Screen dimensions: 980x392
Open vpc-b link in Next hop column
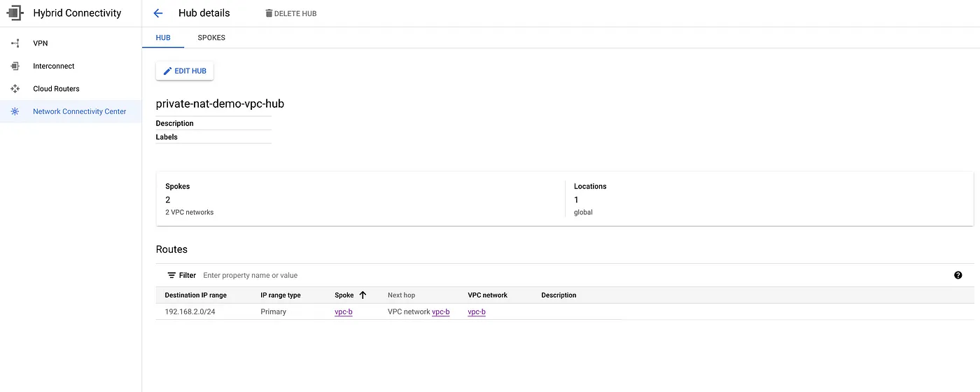[440, 311]
